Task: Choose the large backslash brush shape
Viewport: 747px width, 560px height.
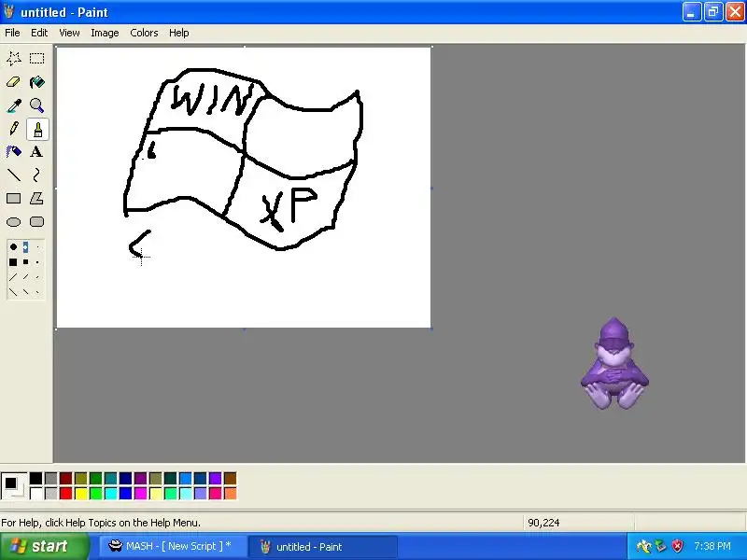Action: (13, 292)
